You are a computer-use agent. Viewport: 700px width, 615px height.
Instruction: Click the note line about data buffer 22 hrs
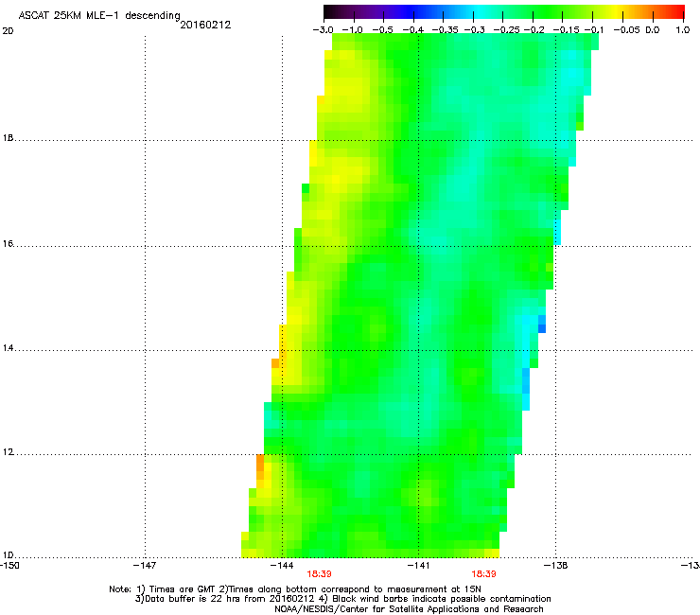pyautogui.click(x=342, y=599)
